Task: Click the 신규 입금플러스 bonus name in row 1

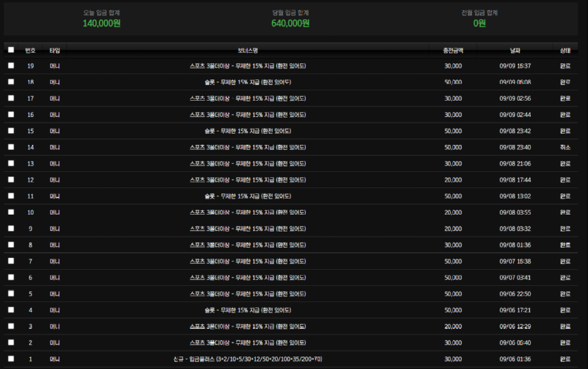Action: coord(248,359)
